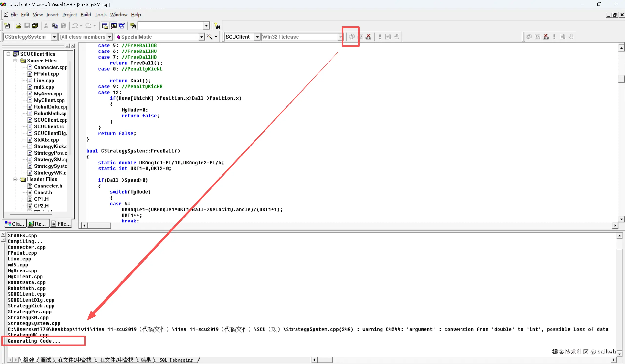The width and height of the screenshot is (625, 364).
Task: Open the Build menu
Action: tap(85, 15)
